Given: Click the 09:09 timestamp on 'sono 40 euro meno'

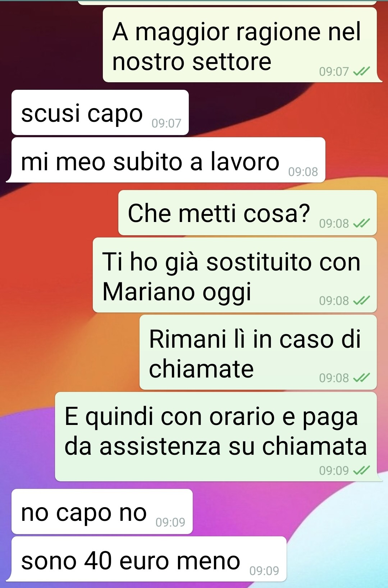Looking at the screenshot, I should pyautogui.click(x=264, y=571).
